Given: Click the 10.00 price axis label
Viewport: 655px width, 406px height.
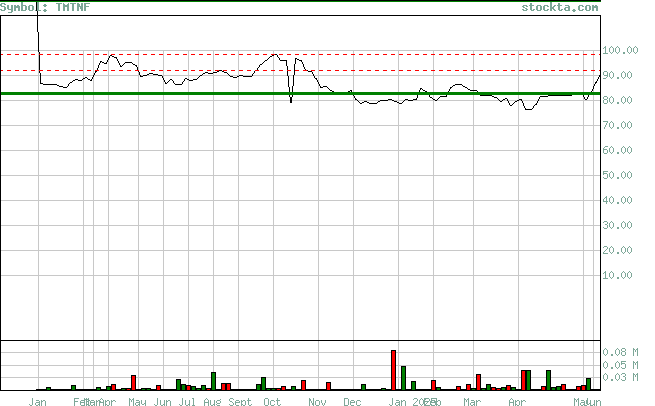Looking at the screenshot, I should pos(617,275).
